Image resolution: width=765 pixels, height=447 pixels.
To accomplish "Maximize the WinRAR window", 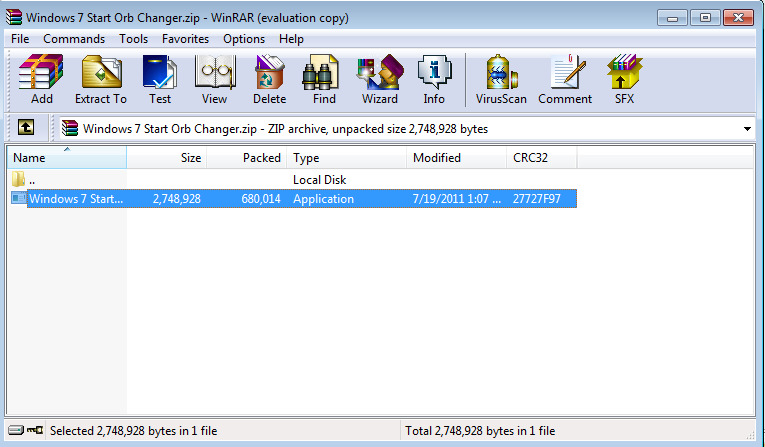I will (705, 18).
